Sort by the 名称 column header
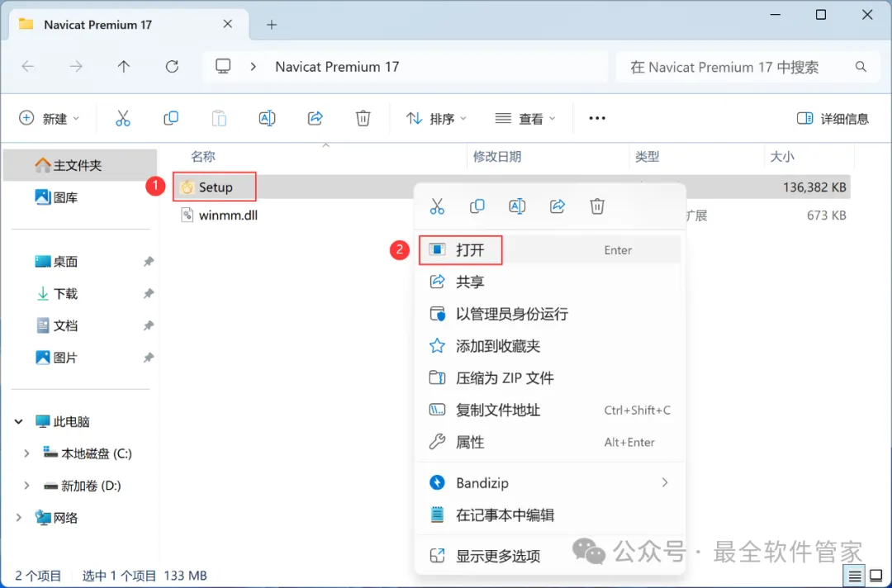The height and width of the screenshot is (588, 892). point(202,156)
